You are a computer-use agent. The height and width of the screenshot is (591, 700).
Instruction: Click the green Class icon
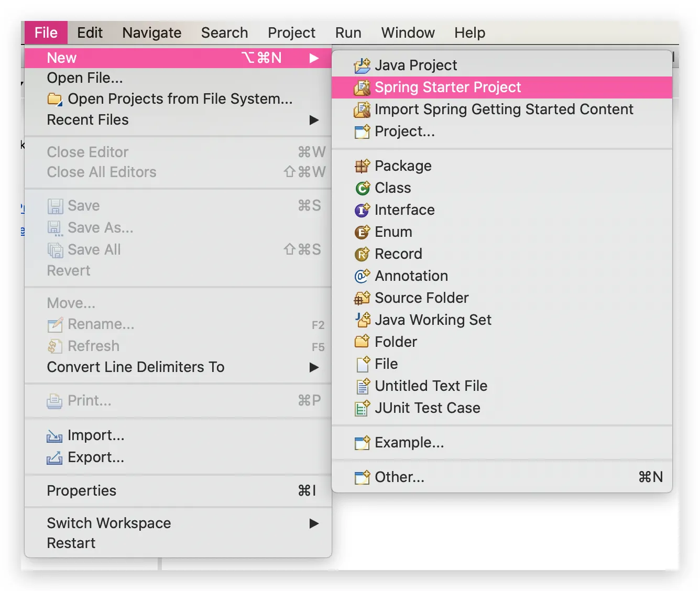coord(362,188)
